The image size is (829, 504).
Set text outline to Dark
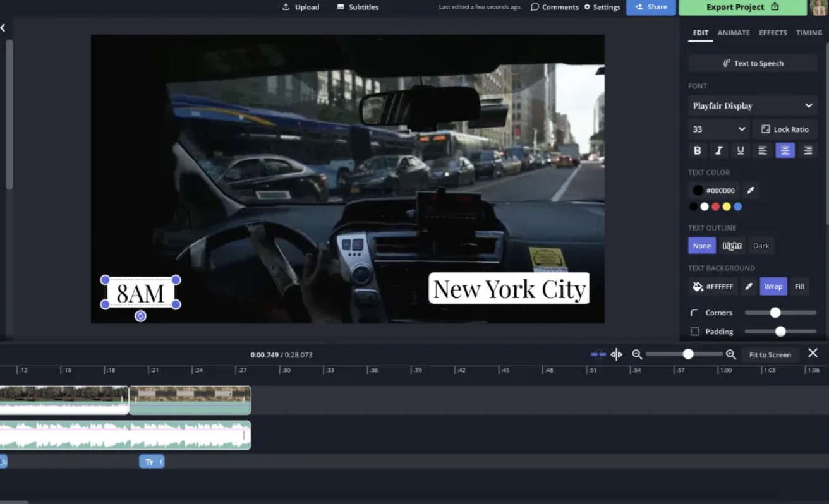click(761, 246)
